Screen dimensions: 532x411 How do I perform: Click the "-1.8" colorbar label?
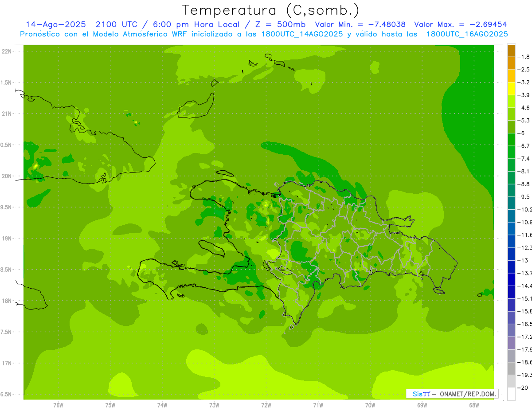pos(523,57)
